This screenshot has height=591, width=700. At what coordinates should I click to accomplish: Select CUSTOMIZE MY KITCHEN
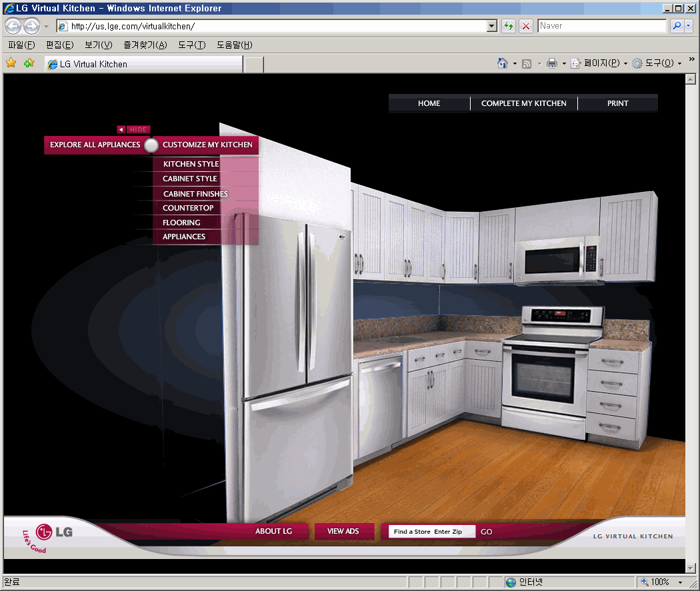pyautogui.click(x=207, y=145)
